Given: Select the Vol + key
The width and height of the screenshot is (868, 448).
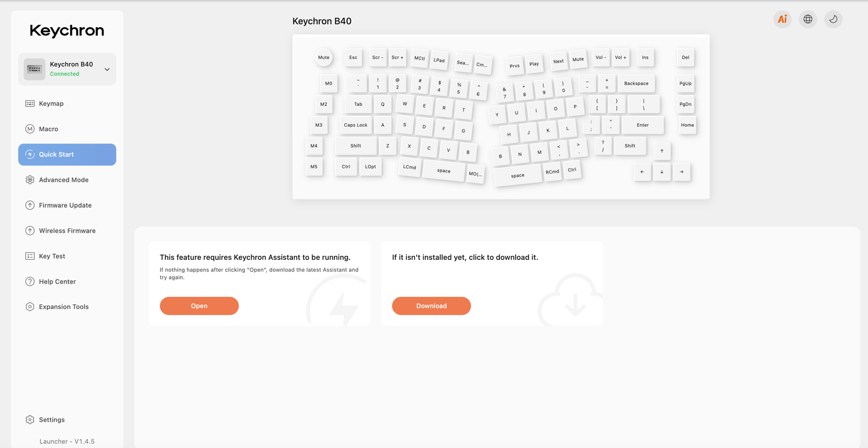Looking at the screenshot, I should click(620, 57).
